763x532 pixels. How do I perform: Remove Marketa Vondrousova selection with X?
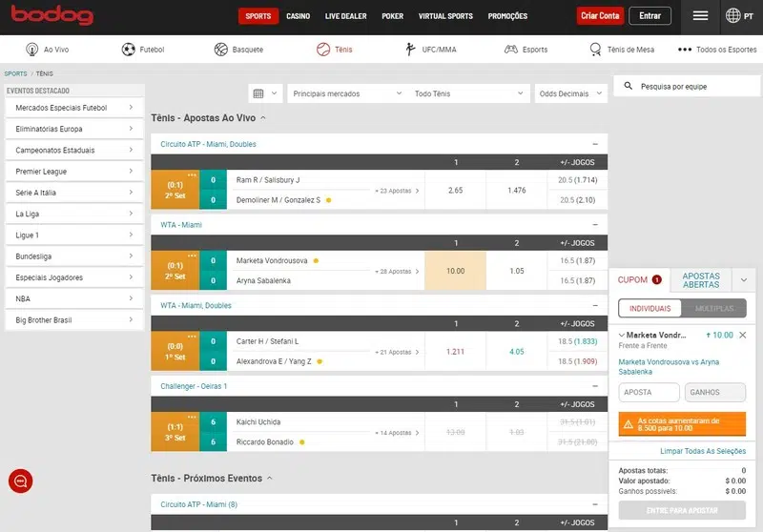pos(743,336)
